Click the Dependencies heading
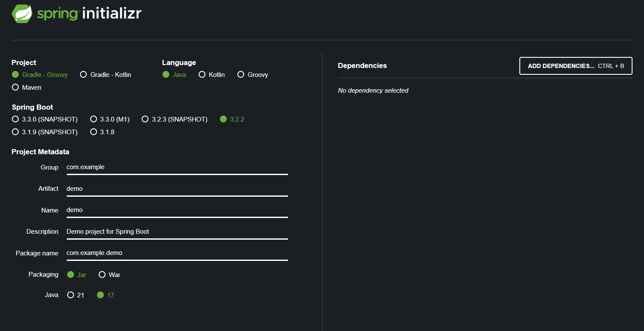The image size is (644, 331). pos(362,66)
